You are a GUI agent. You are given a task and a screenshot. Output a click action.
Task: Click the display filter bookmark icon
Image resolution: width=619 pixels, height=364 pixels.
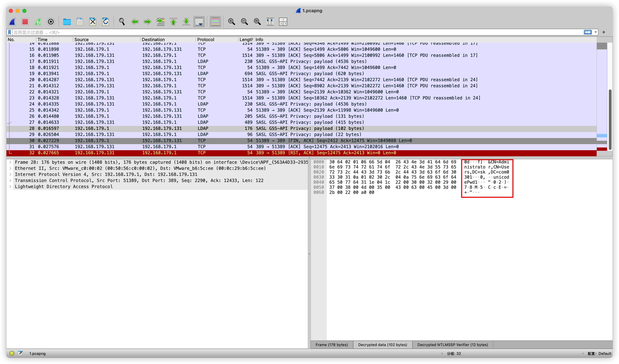10,32
